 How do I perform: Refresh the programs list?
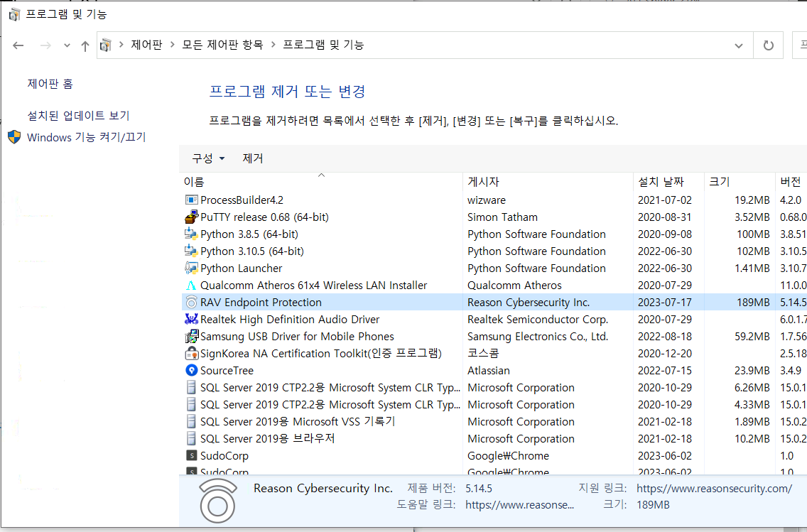click(769, 45)
